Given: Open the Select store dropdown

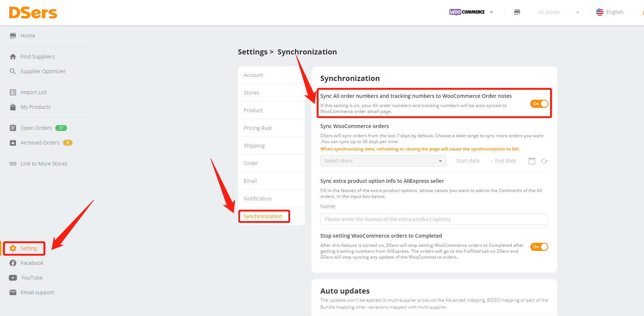Looking at the screenshot, I should point(383,161).
